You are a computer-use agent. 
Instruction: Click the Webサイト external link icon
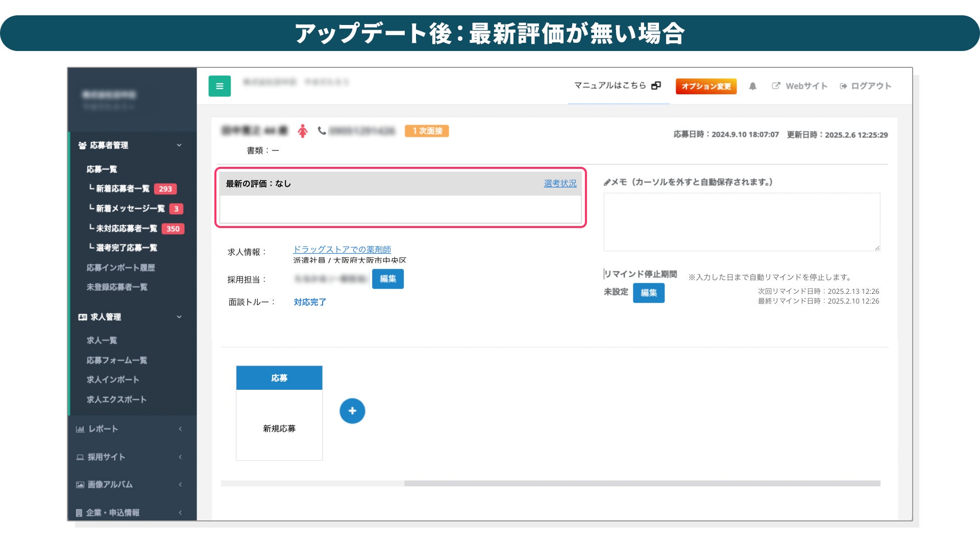(776, 86)
